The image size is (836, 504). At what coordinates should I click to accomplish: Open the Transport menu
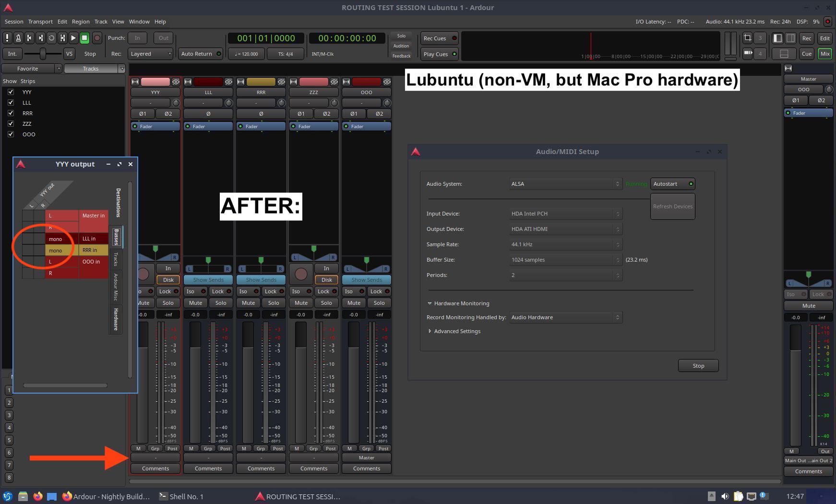point(40,22)
